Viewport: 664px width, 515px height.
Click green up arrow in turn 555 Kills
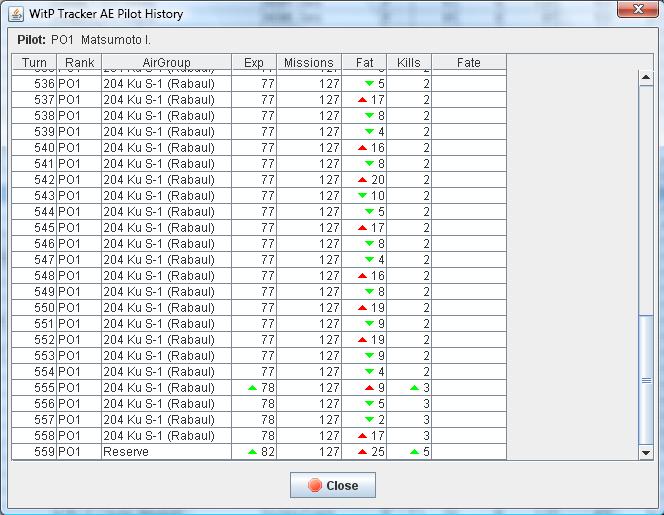pos(415,387)
